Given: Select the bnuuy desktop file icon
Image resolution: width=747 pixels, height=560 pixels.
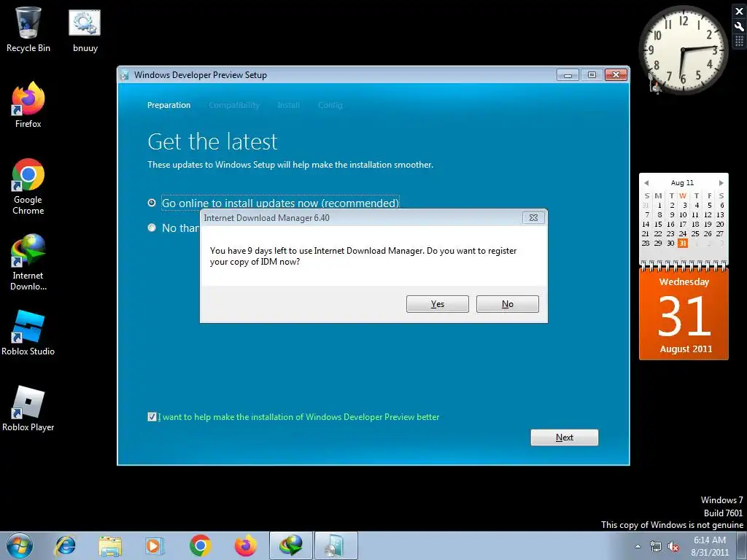Looking at the screenshot, I should pos(85,29).
